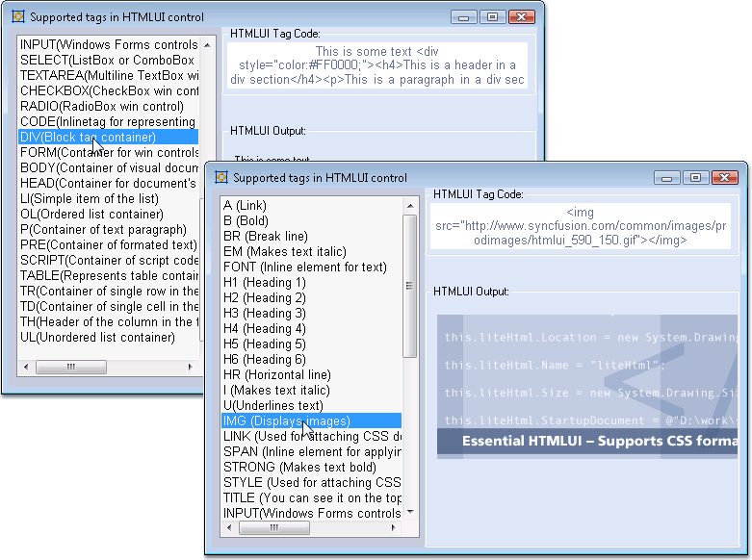Select 'FONT (Inline element for text)' item
Viewport: 752px width, 560px height.
click(312, 267)
